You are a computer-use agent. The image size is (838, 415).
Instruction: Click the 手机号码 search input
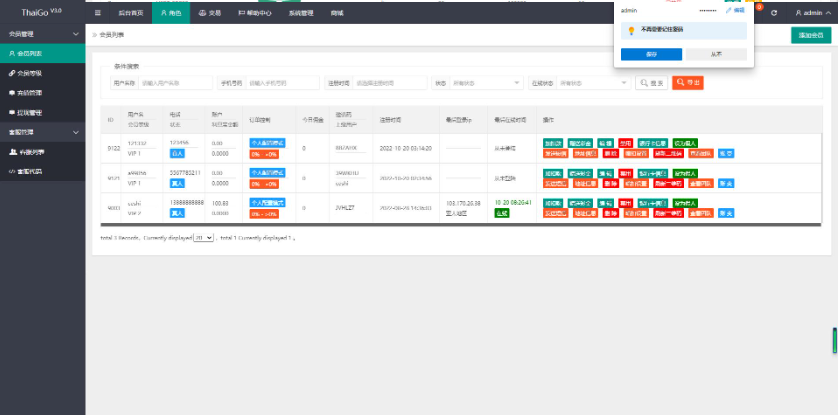point(282,83)
